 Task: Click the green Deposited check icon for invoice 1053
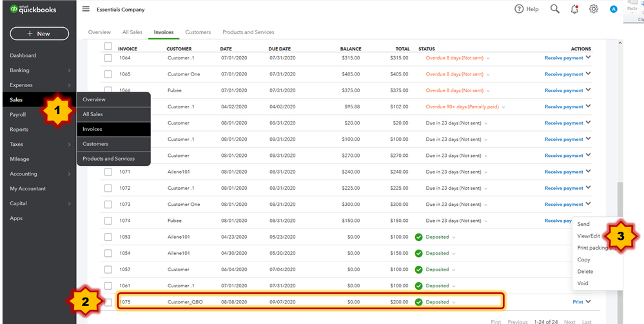coord(418,237)
